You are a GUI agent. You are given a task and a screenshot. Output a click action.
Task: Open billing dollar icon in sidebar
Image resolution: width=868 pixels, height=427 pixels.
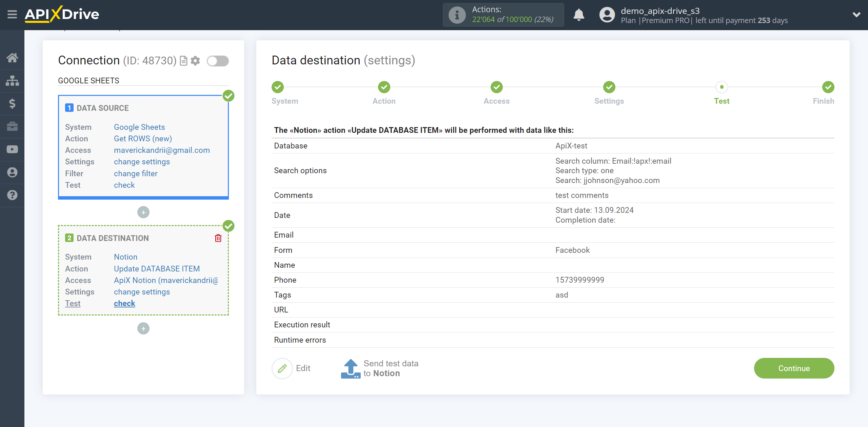tap(12, 103)
